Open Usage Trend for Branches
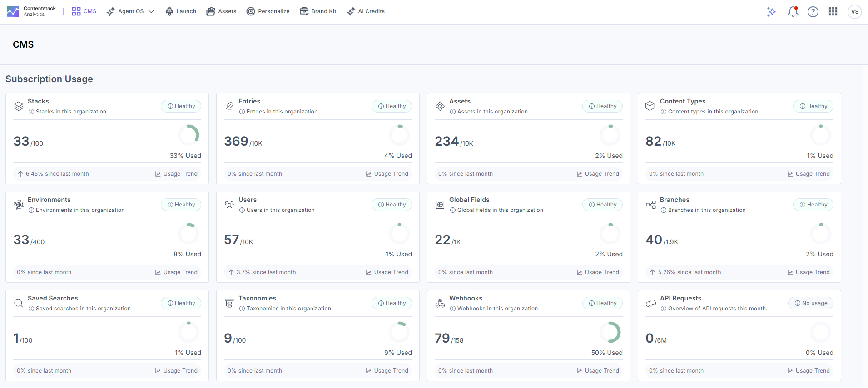The image size is (868, 388). click(x=808, y=272)
